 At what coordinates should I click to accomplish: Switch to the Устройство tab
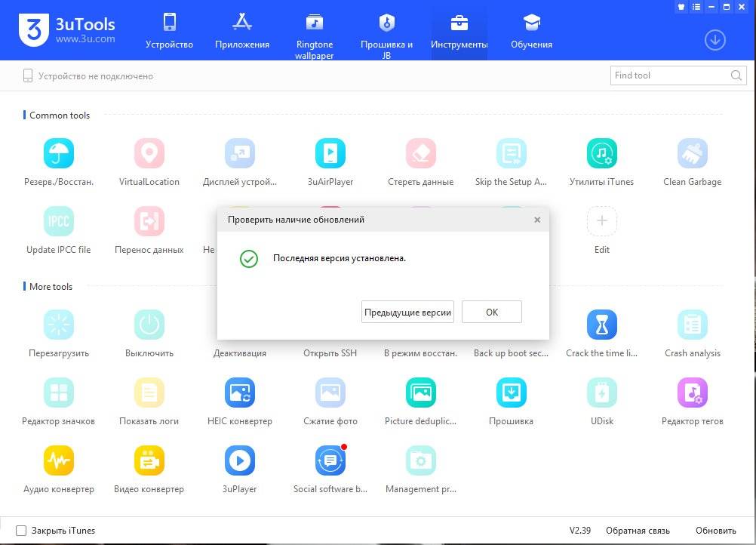(x=169, y=30)
